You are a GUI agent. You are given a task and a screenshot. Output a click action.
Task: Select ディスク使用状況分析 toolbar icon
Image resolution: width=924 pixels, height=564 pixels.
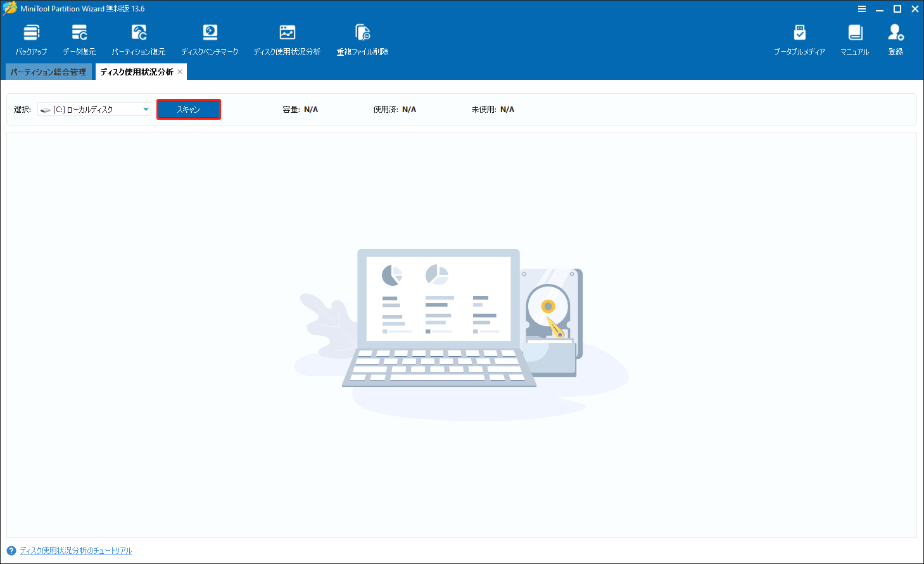click(x=287, y=40)
